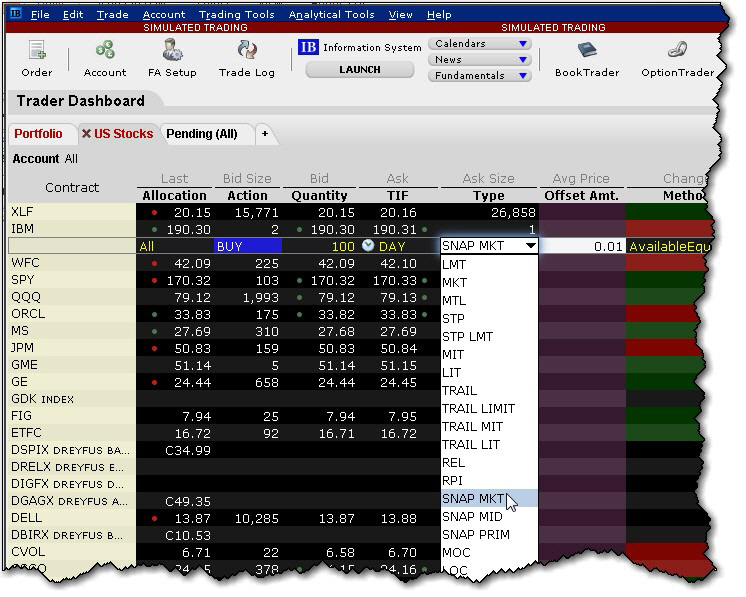Select RPI order type

[489, 480]
